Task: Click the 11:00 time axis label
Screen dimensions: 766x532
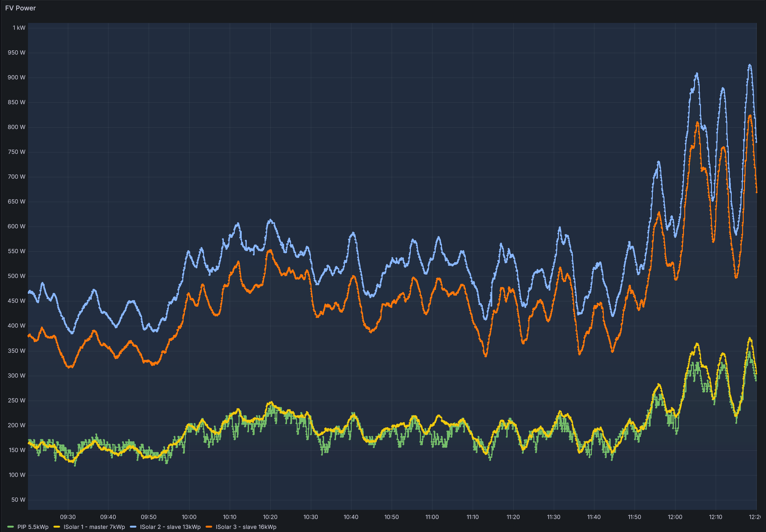Action: click(x=432, y=517)
